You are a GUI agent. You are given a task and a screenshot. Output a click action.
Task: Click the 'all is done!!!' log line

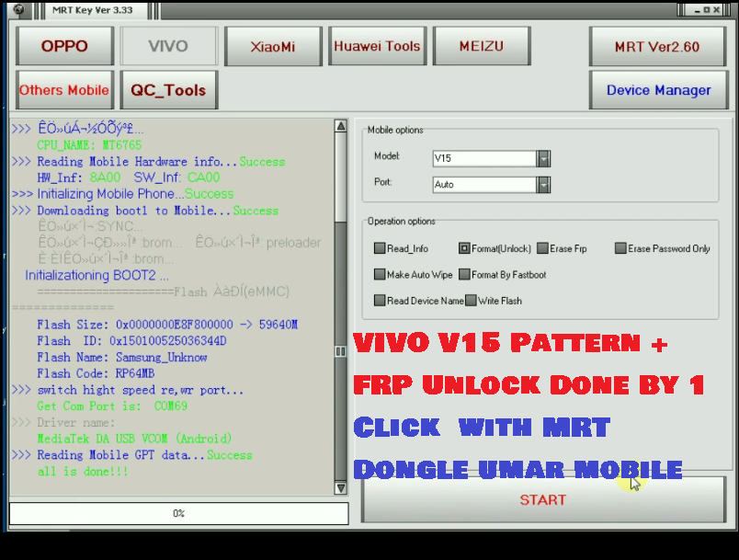83,472
